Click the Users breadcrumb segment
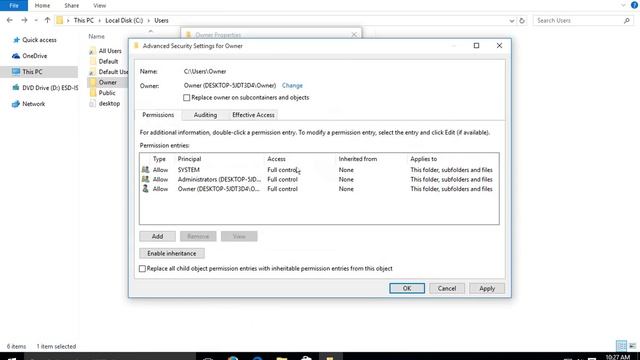 click(x=161, y=20)
